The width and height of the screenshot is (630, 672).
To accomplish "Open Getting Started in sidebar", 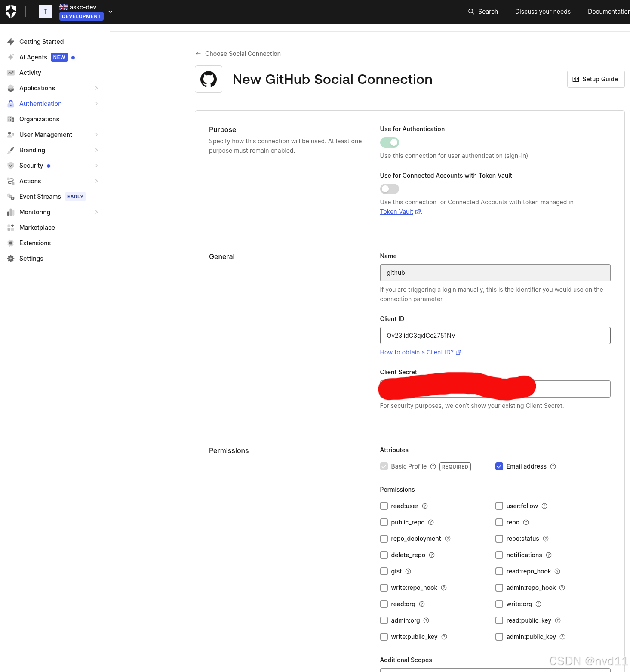I will tap(41, 42).
